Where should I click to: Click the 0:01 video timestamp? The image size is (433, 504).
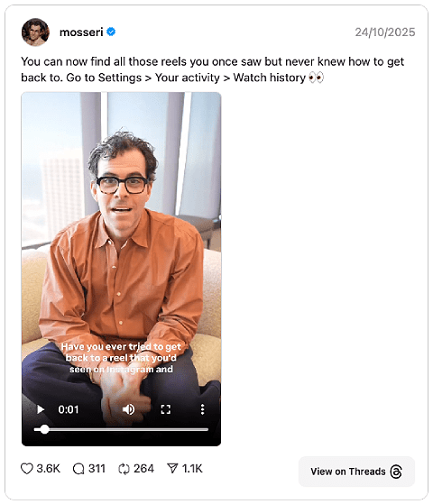coord(69,409)
